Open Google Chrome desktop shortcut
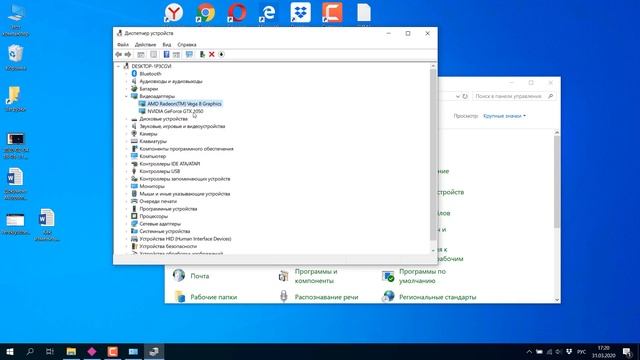The width and height of the screenshot is (640, 360). click(x=205, y=12)
